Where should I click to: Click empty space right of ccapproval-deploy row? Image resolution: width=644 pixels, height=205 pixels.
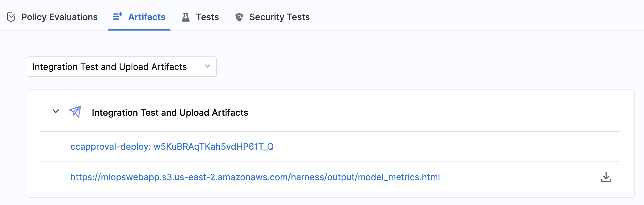point(432,147)
